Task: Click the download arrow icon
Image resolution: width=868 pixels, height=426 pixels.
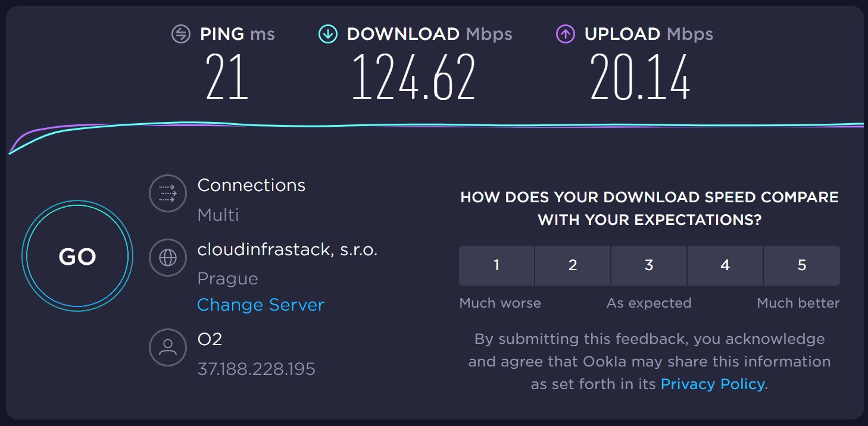Action: pyautogui.click(x=327, y=34)
